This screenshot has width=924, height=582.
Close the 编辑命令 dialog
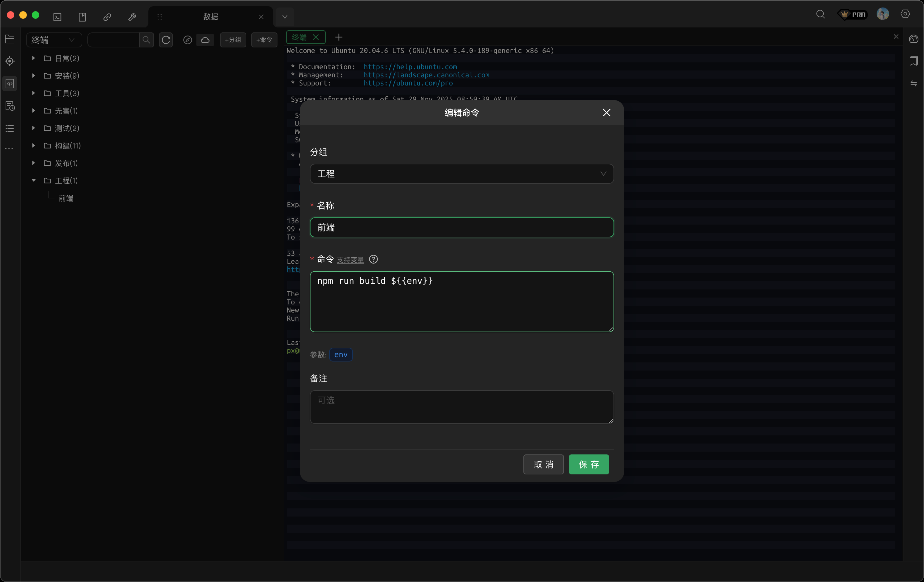click(606, 113)
